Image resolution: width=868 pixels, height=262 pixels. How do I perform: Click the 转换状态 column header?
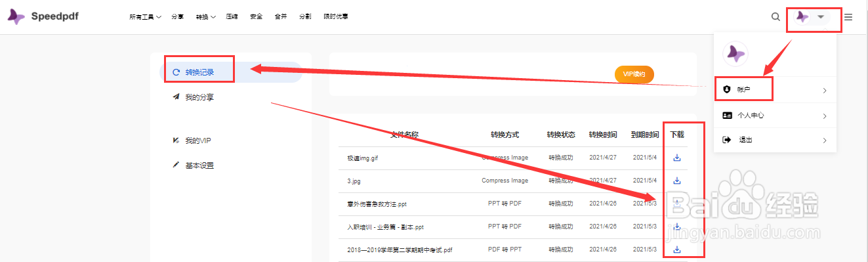(x=561, y=135)
